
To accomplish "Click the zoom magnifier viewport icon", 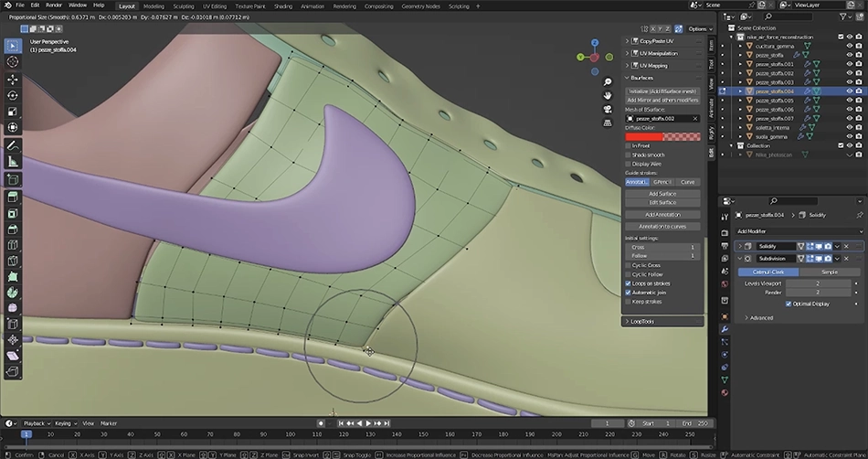I will point(608,82).
